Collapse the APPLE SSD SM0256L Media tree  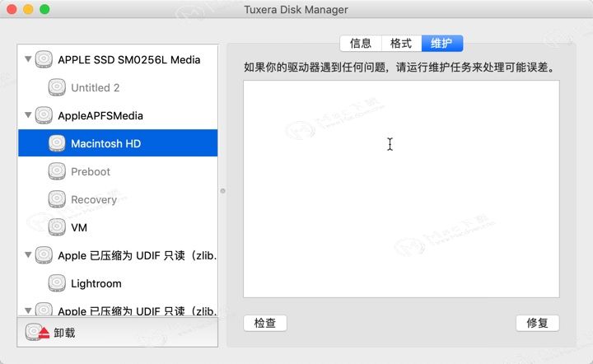(28, 59)
